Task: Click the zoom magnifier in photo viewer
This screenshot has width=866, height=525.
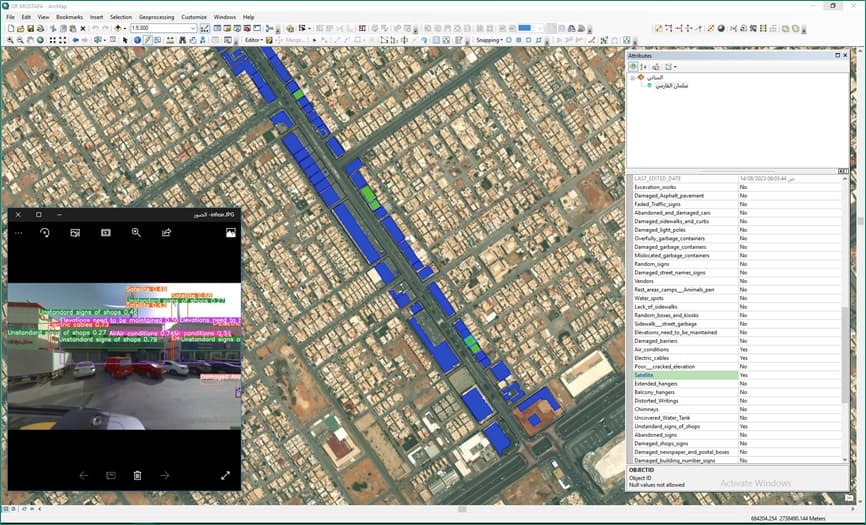Action: click(x=136, y=232)
